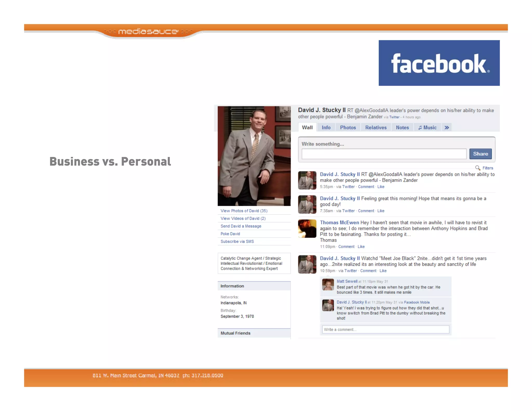Click the September 3, 1978 birthday
The image size is (532, 411).
coord(237,316)
